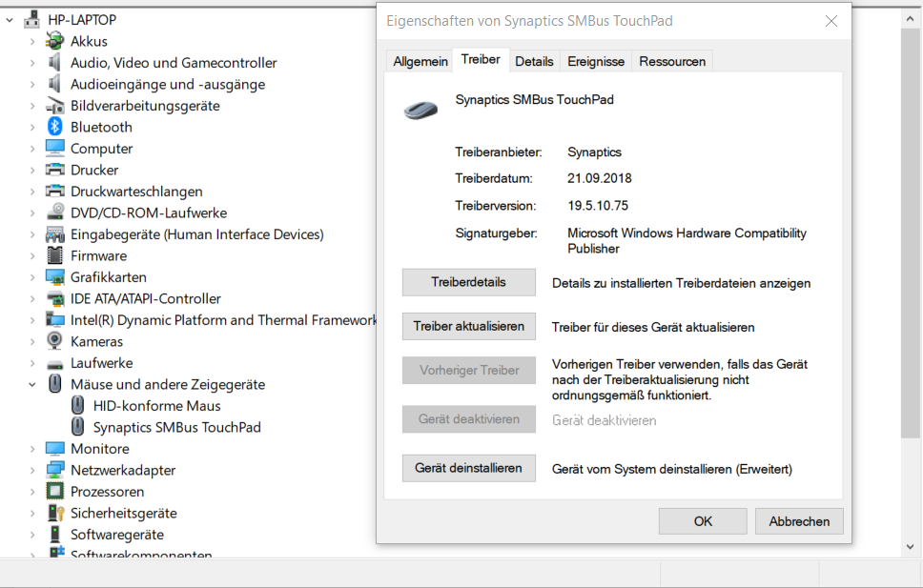The width and height of the screenshot is (923, 588).
Task: Click the Sicherheitsgeräte key icon
Action: coord(54,513)
